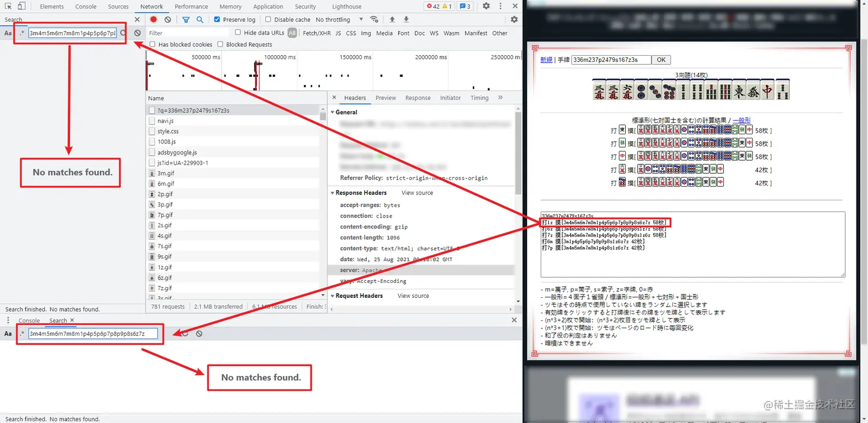Follow the 一般形 link

coord(742,121)
